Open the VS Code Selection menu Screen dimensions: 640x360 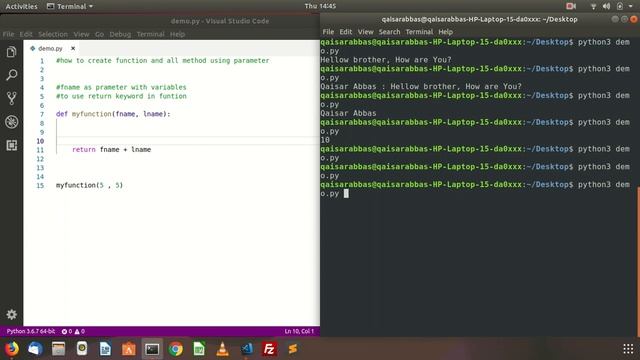pyautogui.click(x=53, y=34)
